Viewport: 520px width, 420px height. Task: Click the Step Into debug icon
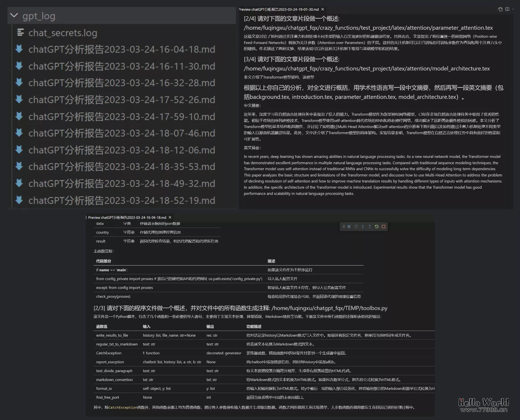click(x=363, y=227)
